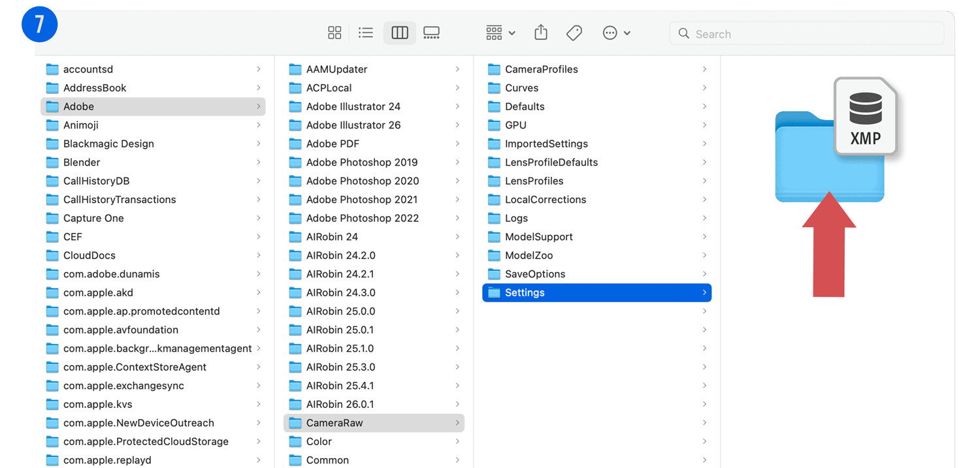The width and height of the screenshot is (980, 468).
Task: Switch to icon grid view
Action: 335,33
